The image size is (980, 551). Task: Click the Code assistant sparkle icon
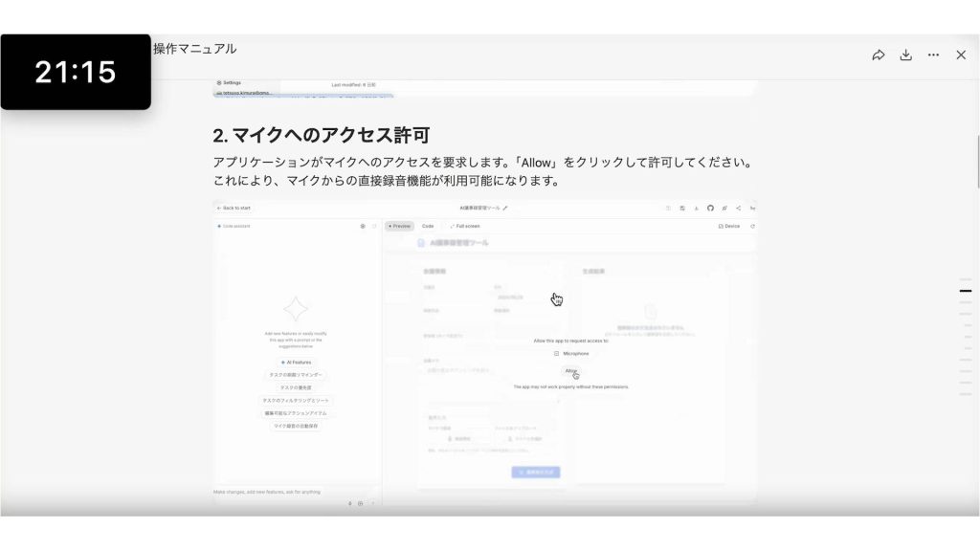[x=219, y=226]
